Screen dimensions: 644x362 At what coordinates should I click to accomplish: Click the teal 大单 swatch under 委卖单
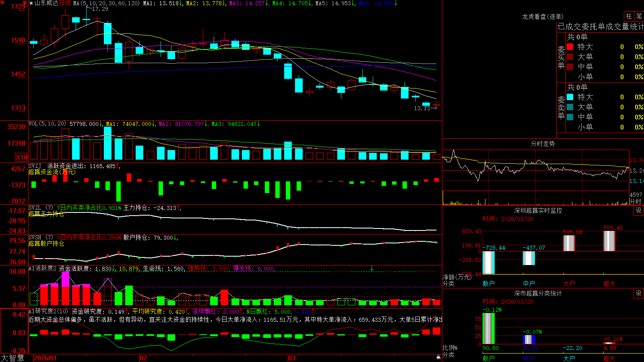(x=570, y=107)
